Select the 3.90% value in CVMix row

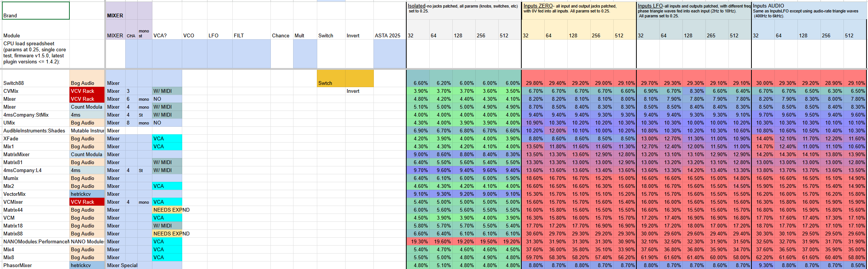(418, 91)
